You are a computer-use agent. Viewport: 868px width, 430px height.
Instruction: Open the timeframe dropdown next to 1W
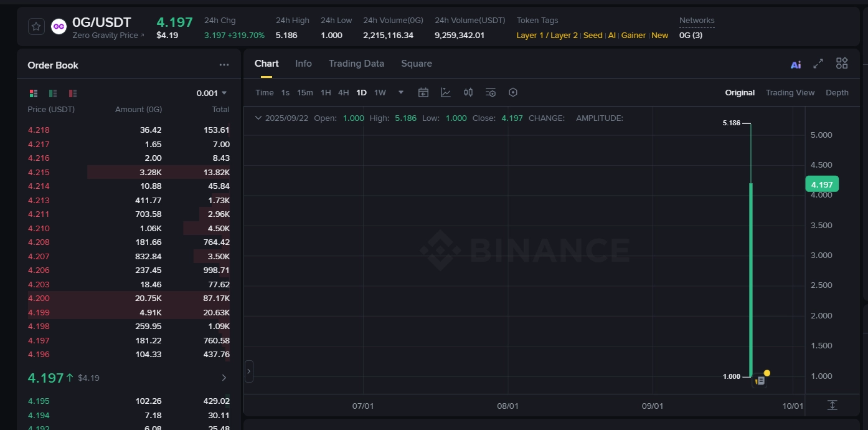tap(399, 92)
